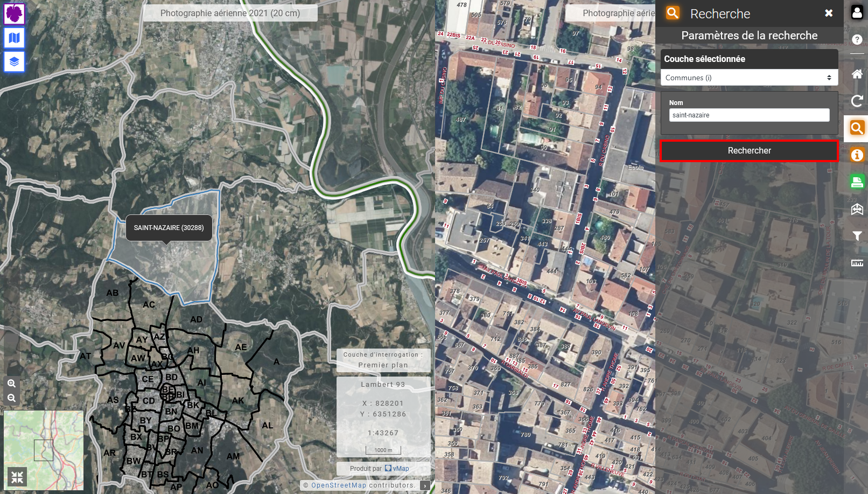868x494 pixels.
Task: Expand the OpenStreetMap attribution arrow
Action: [425, 485]
